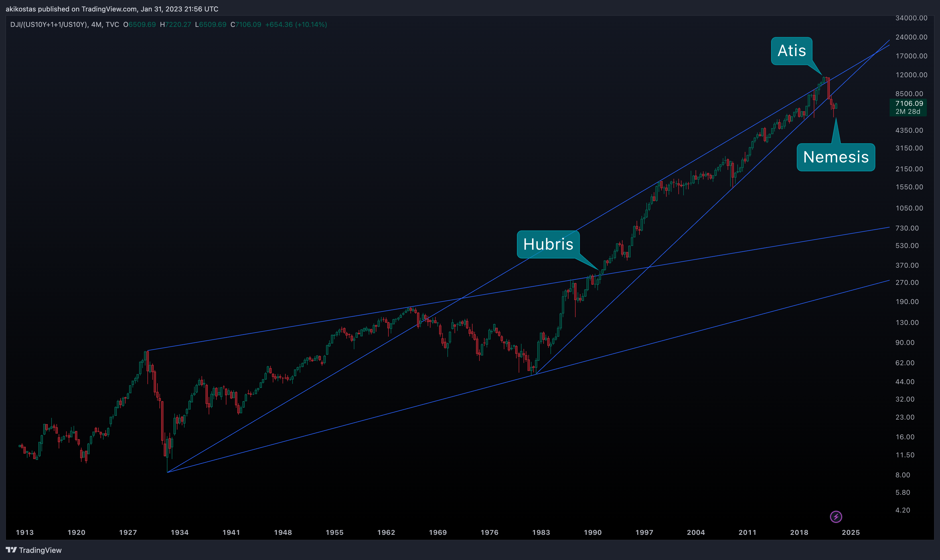Click the 1962 time axis label
940x560 pixels.
tap(386, 533)
